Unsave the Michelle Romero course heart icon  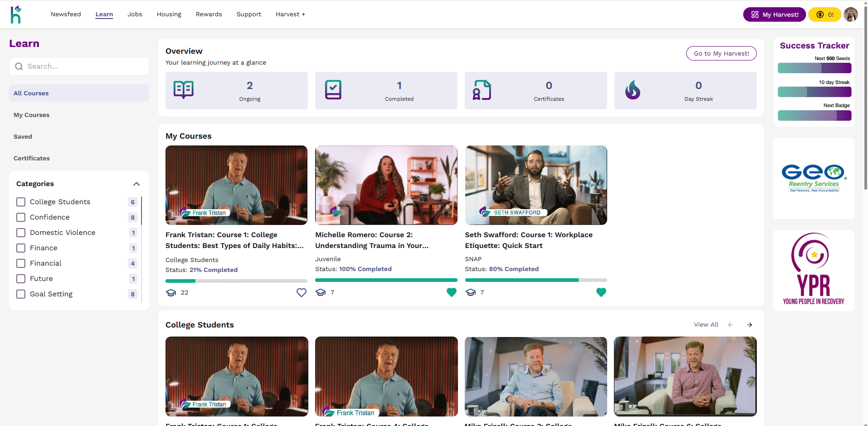tap(451, 293)
